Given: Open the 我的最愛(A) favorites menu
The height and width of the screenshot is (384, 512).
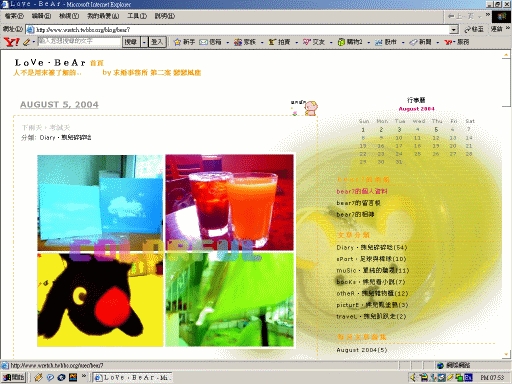Looking at the screenshot, I should tap(103, 16).
